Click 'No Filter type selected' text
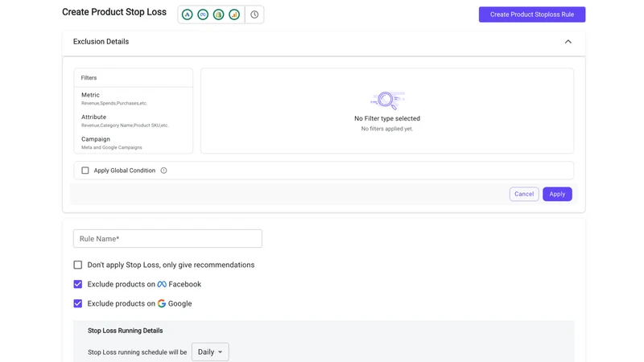Screen dimensions: 644x362 pos(387,118)
